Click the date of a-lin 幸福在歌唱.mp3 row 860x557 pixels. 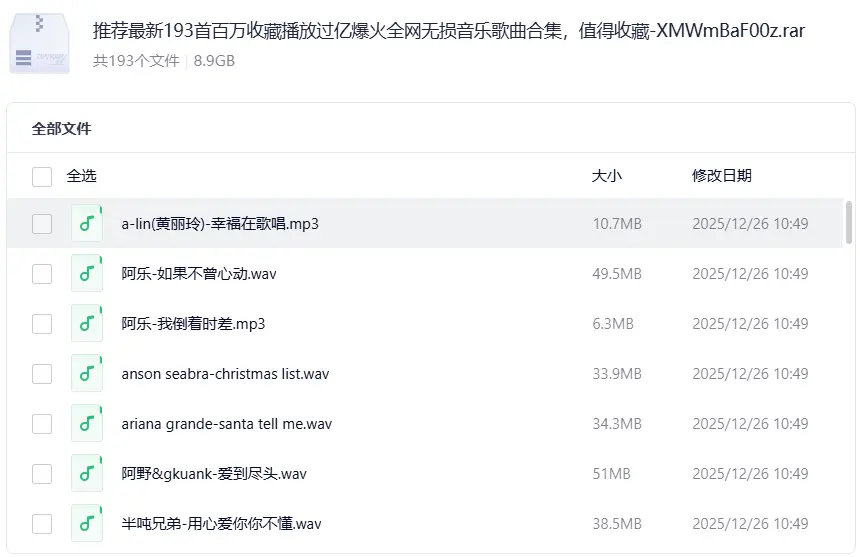click(x=750, y=224)
